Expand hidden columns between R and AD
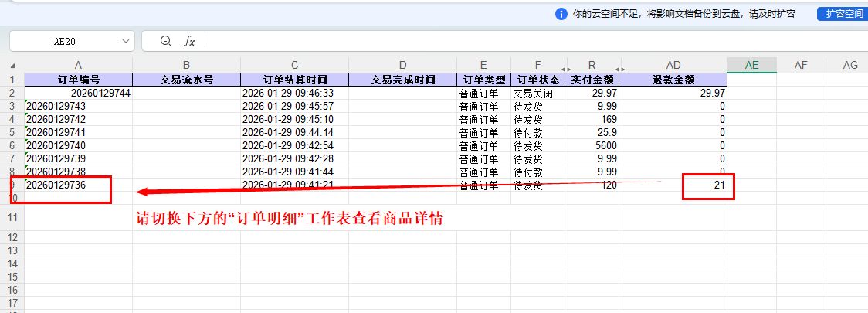 620,69
